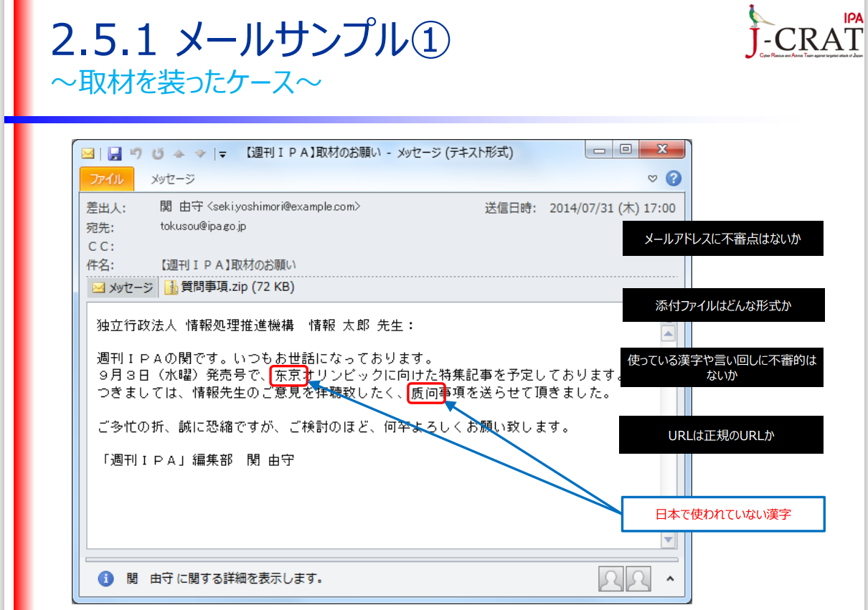The image size is (868, 610).
Task: Click the signature 「週刊ＩＰＡ」編集部 関 由守
Action: [x=196, y=460]
